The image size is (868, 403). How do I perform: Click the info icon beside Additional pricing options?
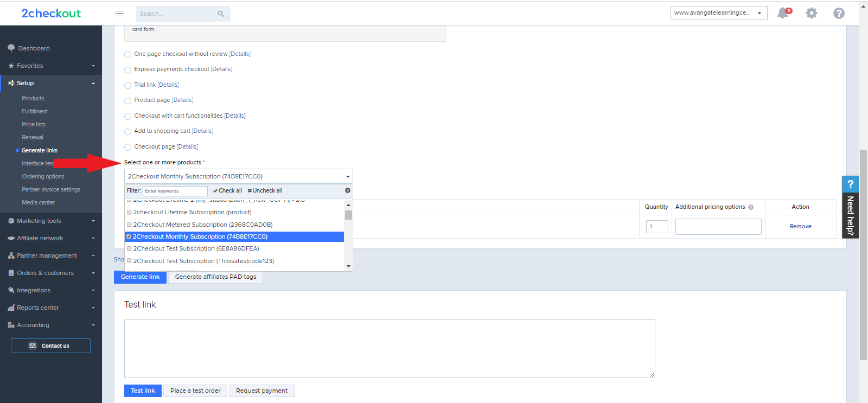click(x=751, y=207)
